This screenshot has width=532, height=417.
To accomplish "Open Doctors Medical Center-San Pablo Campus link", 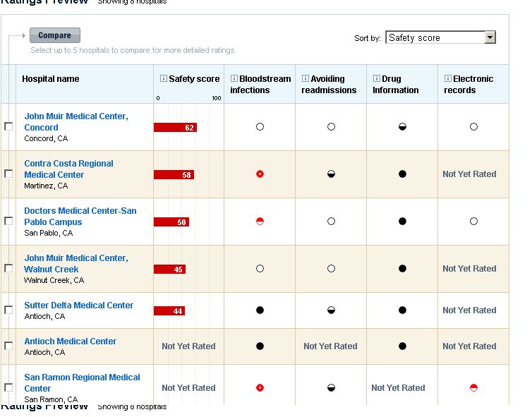I will coord(80,216).
